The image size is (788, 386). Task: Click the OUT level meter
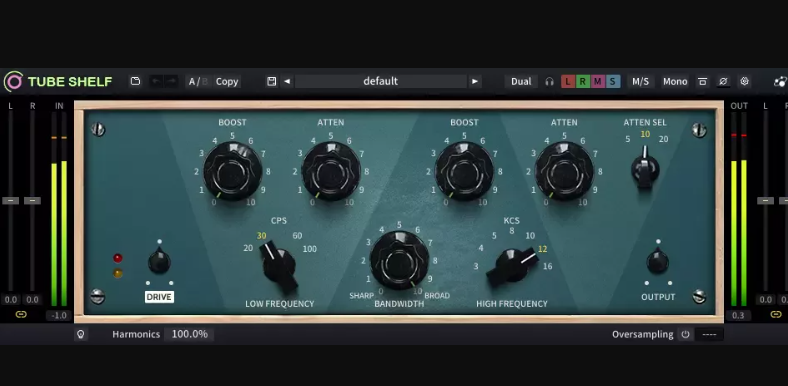pos(739,209)
